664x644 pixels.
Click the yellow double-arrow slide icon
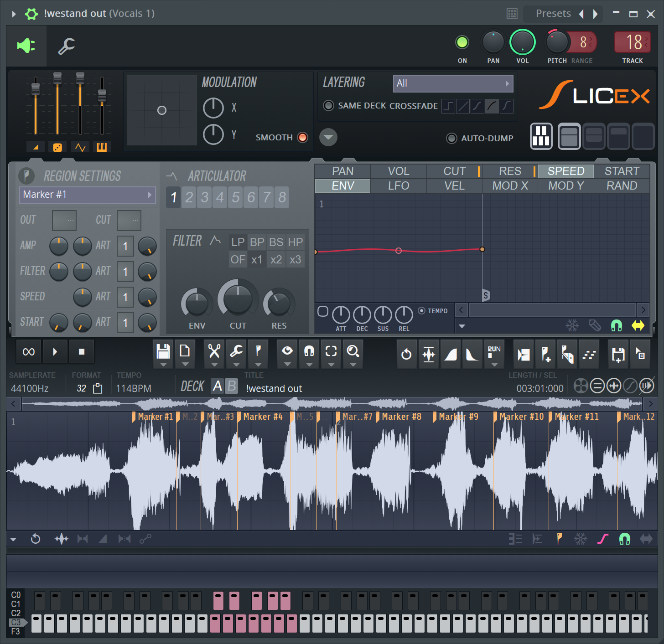(x=638, y=325)
